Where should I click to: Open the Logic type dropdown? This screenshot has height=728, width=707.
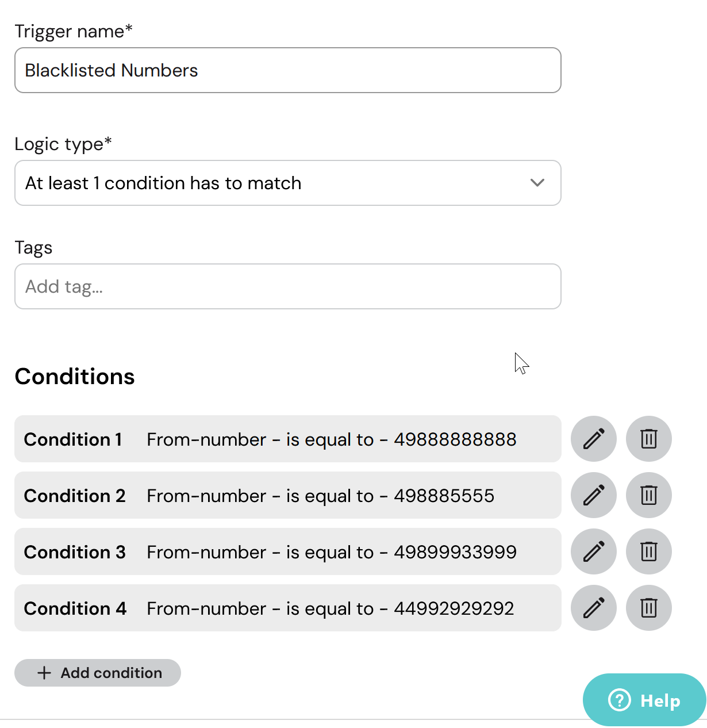tap(287, 183)
